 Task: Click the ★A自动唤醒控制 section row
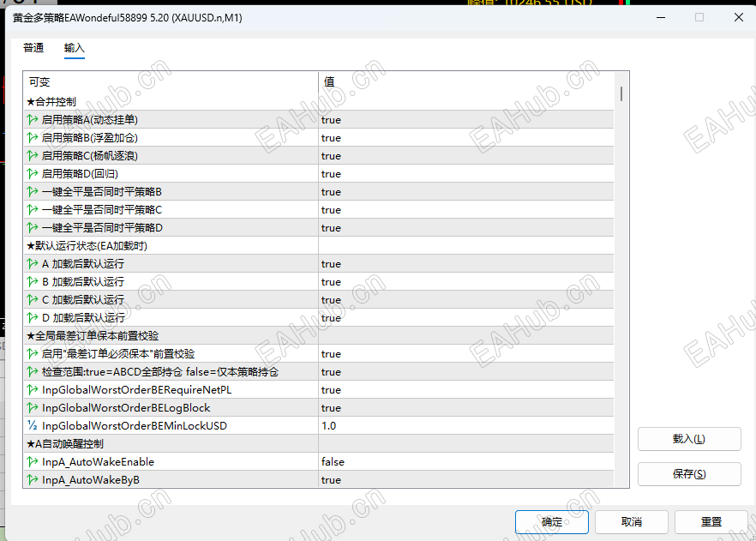[319, 443]
